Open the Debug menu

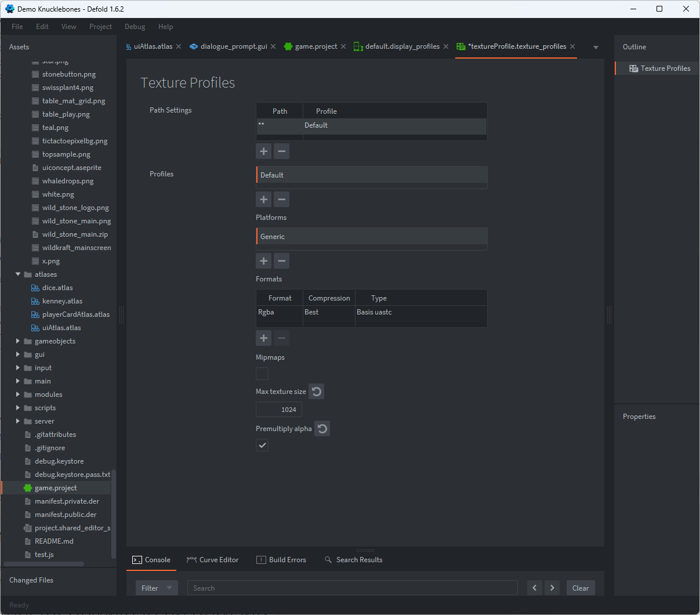(x=135, y=26)
